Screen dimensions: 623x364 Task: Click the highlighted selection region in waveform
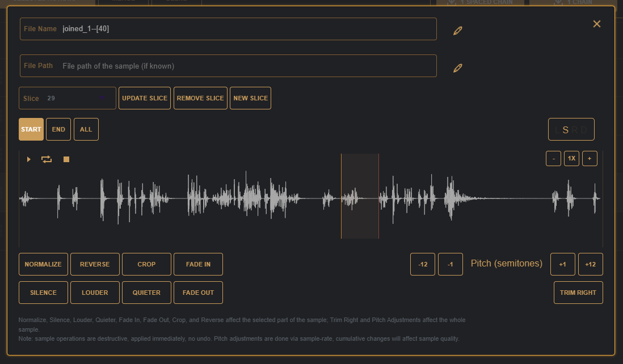pos(360,196)
